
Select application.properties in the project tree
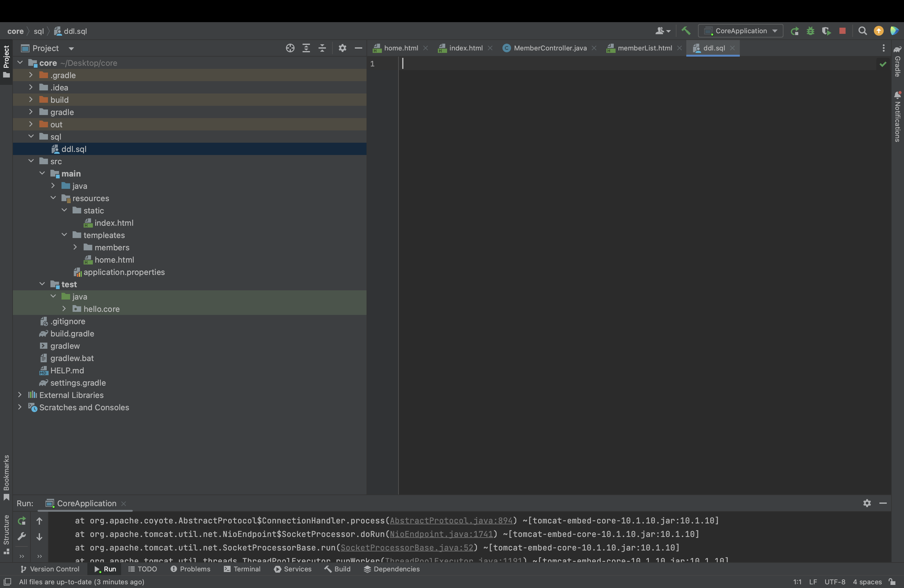point(124,272)
